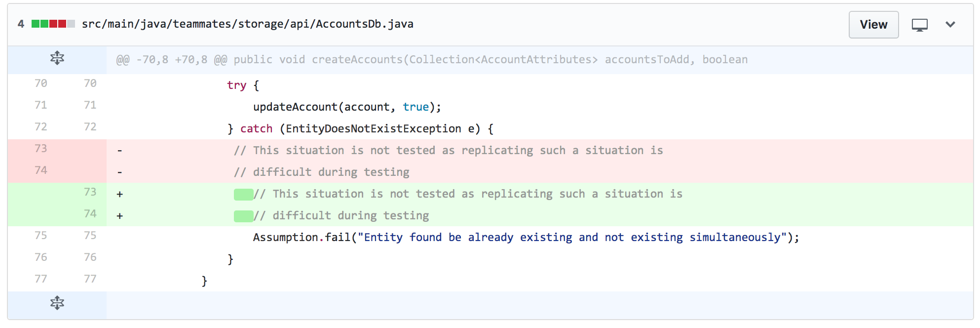Collapse the AccountsDb.java file with the chevron
Viewport: 980px width, 328px height.
[950, 25]
